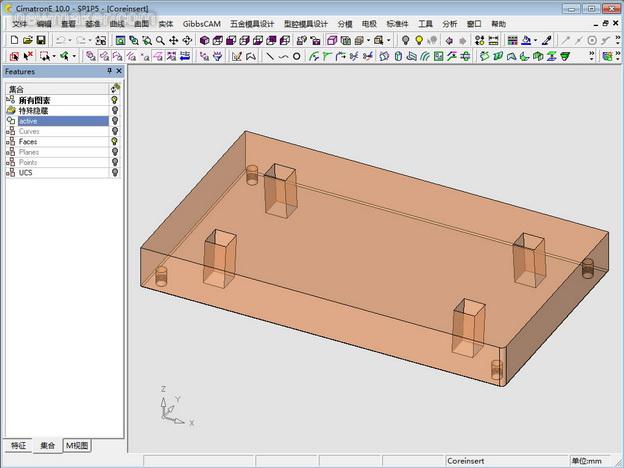This screenshot has height=468, width=624.
Task: Select the magnifier zoom tool
Action: [x=160, y=40]
